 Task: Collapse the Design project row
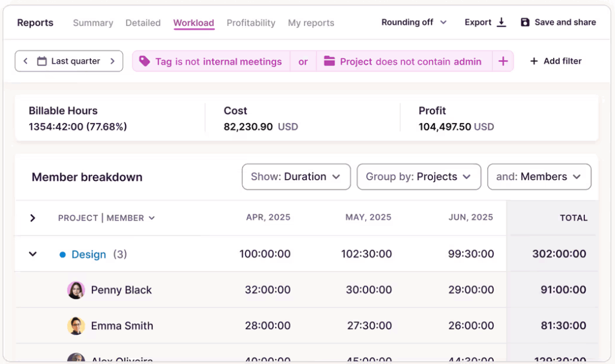(33, 254)
